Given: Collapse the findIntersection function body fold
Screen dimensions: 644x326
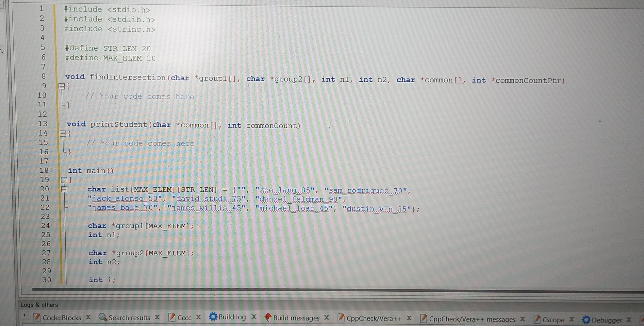Looking at the screenshot, I should (62, 86).
